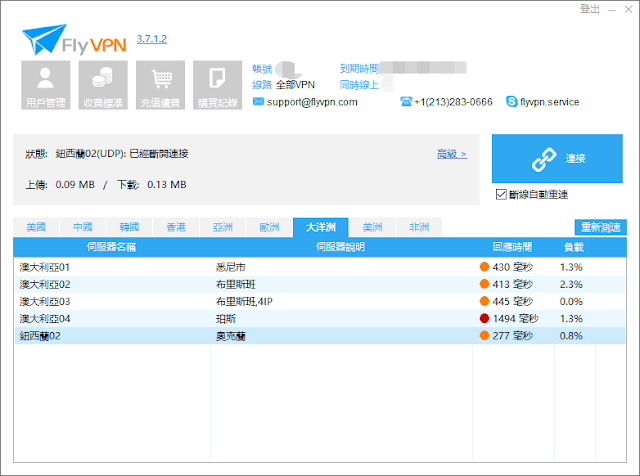
Task: Switch to the 韓國 tab
Action: [129, 227]
